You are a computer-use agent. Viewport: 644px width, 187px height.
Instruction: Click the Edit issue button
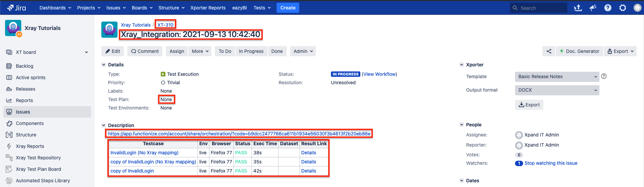click(x=113, y=51)
